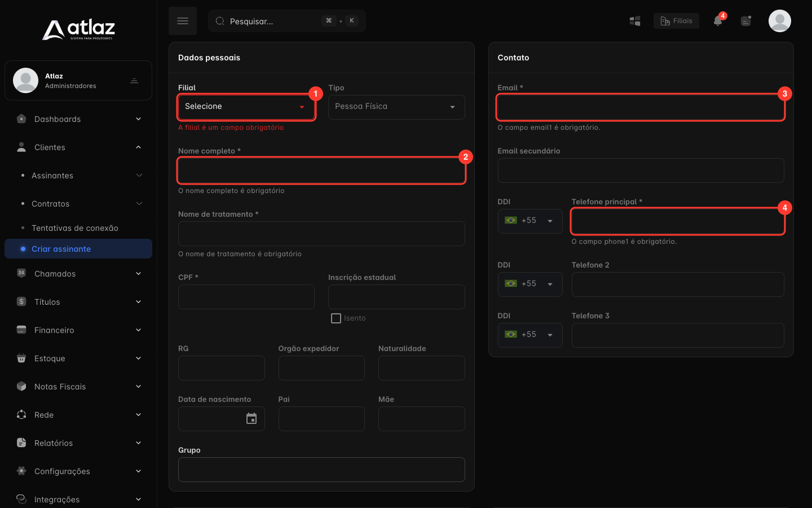Click the sort icon in Atlaz profile card
Image resolution: width=812 pixels, height=508 pixels.
pyautogui.click(x=134, y=81)
